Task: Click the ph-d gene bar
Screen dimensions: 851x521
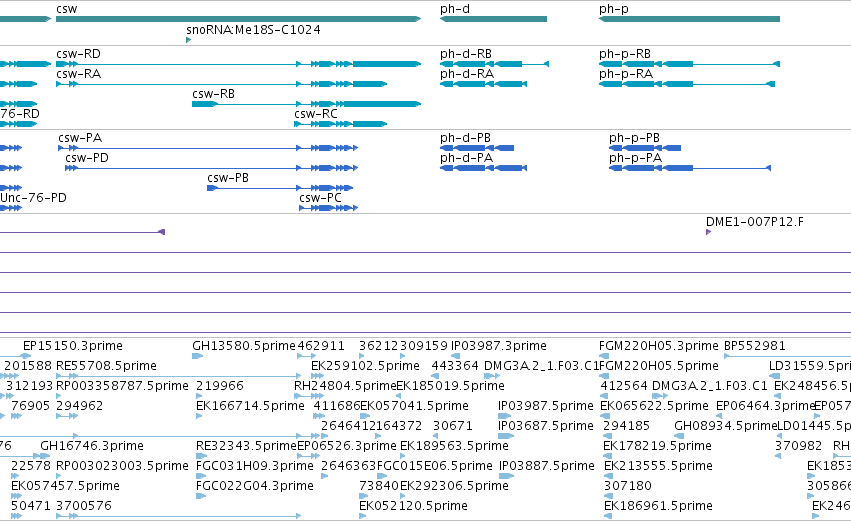Action: [493, 19]
